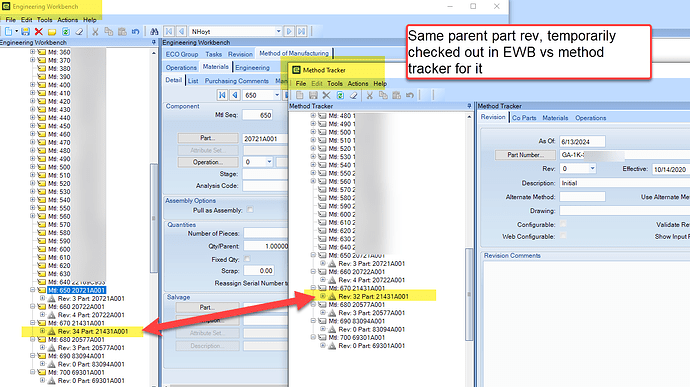Image resolution: width=690 pixels, height=387 pixels.
Task: Switch to the Co Parts tab
Action: pos(524,118)
